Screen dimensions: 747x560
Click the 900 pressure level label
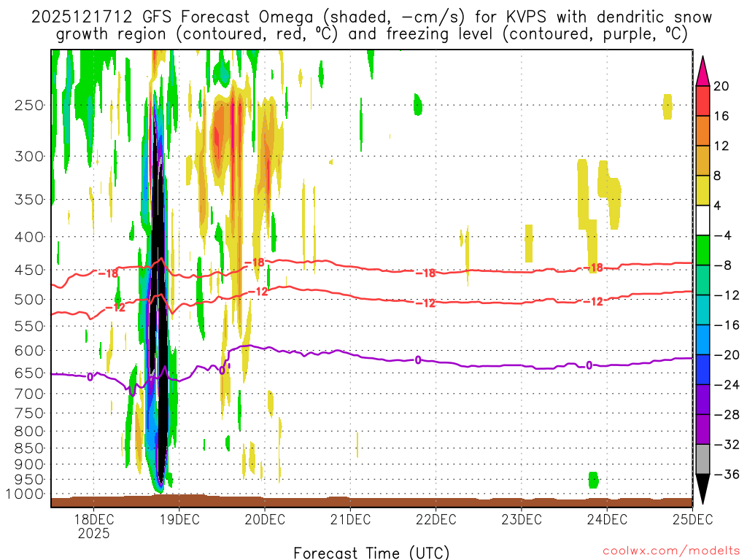(29, 464)
